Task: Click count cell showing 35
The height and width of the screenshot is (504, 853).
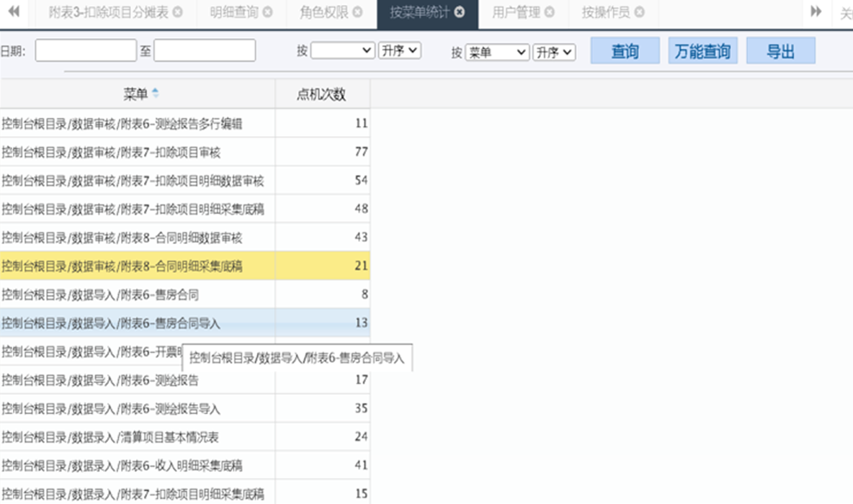Action: (x=323, y=408)
